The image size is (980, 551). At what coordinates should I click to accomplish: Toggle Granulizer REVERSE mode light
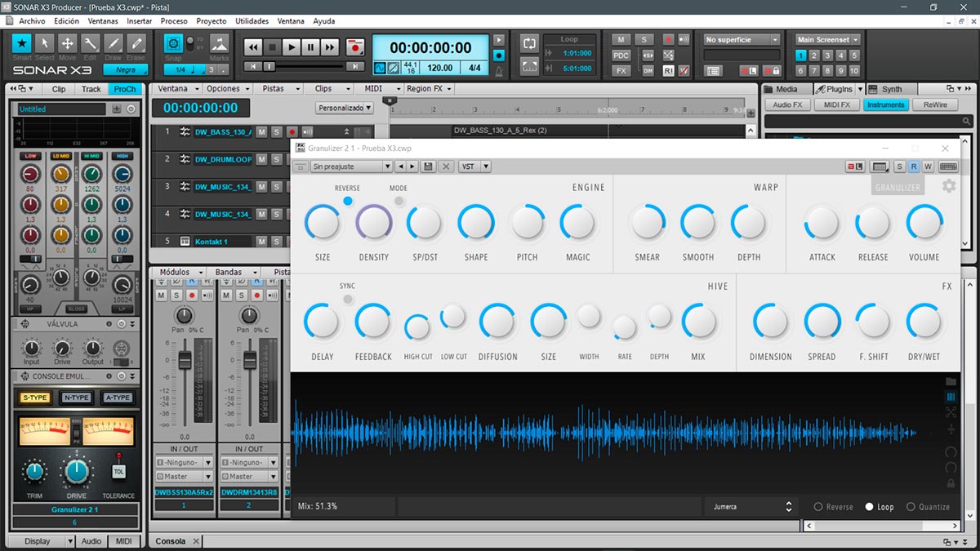[348, 201]
